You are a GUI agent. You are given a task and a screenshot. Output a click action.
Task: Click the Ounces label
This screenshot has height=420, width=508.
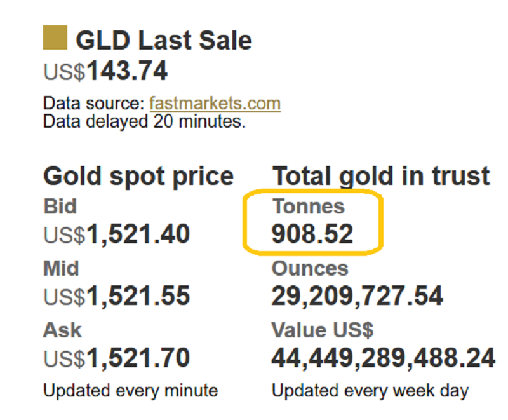point(310,268)
